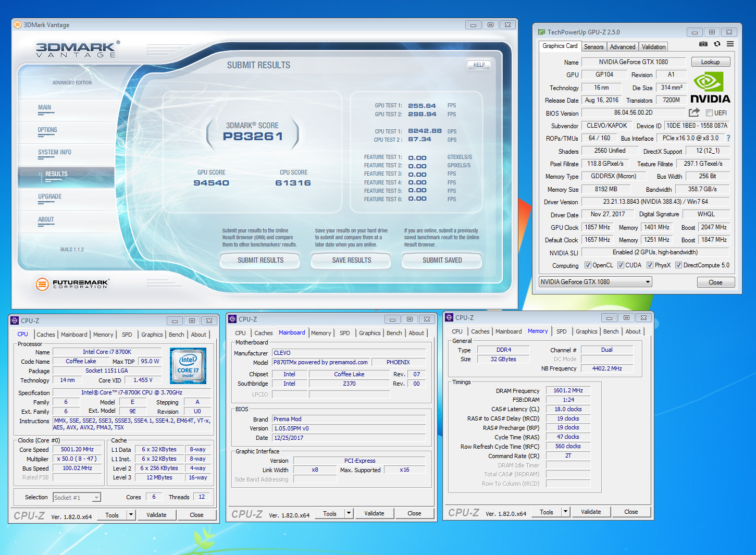Click the GPU name text field
This screenshot has height=555, width=756.
[633, 62]
